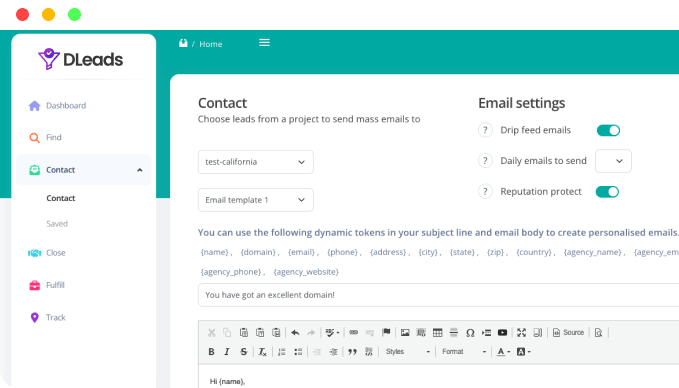679x388 pixels.
Task: Insert an anchor with the flag icon
Action: point(386,332)
